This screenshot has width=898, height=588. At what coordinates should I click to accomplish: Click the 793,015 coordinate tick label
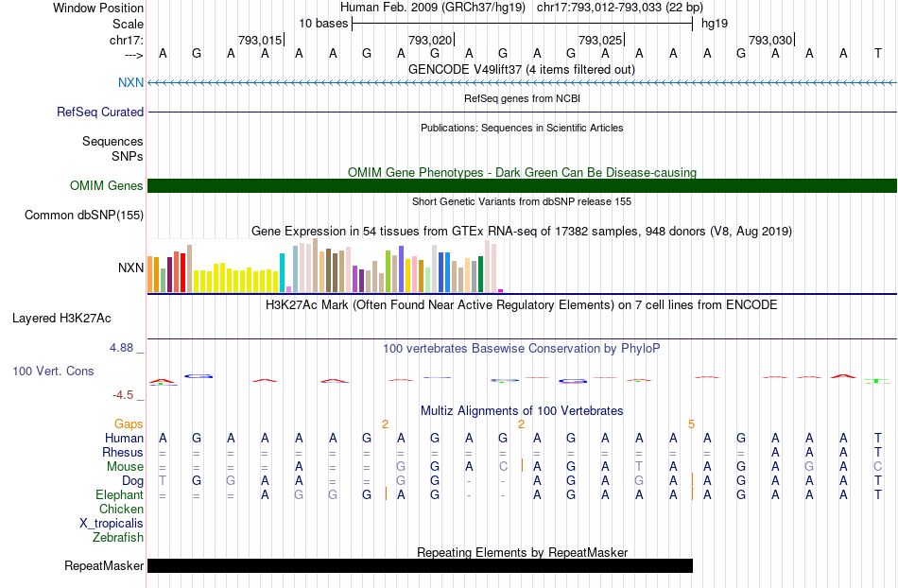click(260, 40)
